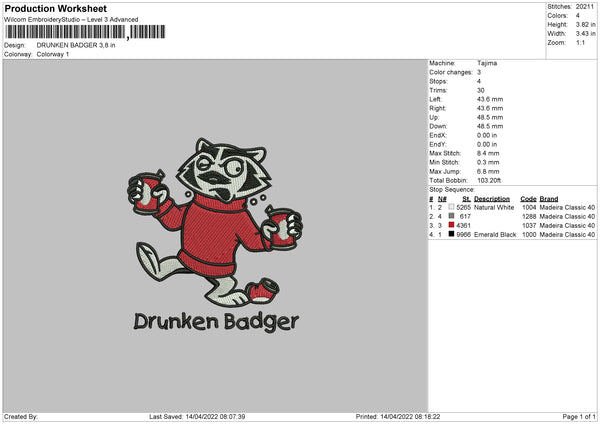Click the Drunken Badger embroidery design preview
This screenshot has height=424, width=600.
coord(215,235)
